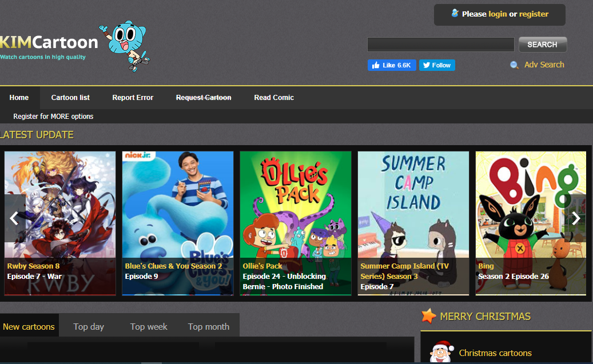Open the Read Comic menu item
Image resolution: width=593 pixels, height=364 pixels.
[x=274, y=98]
